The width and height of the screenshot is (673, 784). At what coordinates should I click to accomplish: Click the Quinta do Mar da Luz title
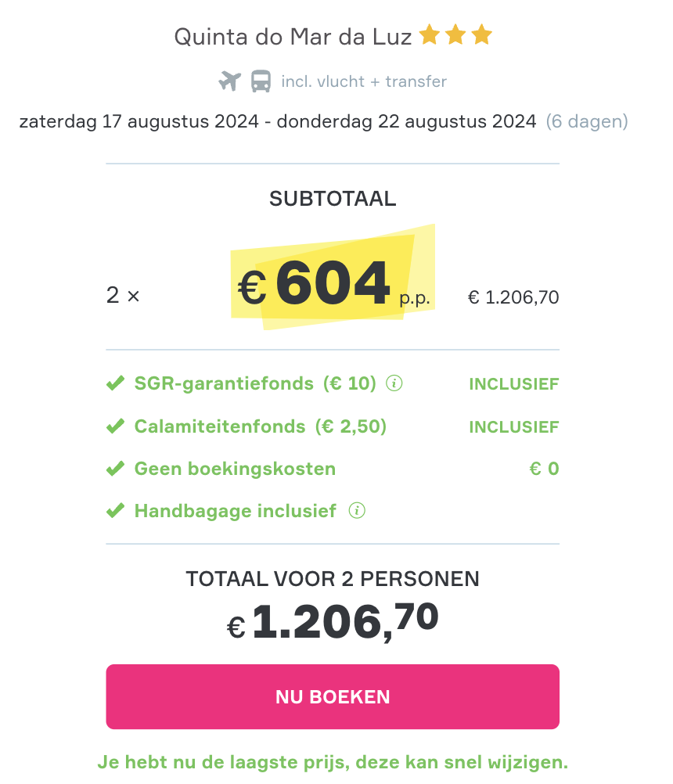(293, 37)
